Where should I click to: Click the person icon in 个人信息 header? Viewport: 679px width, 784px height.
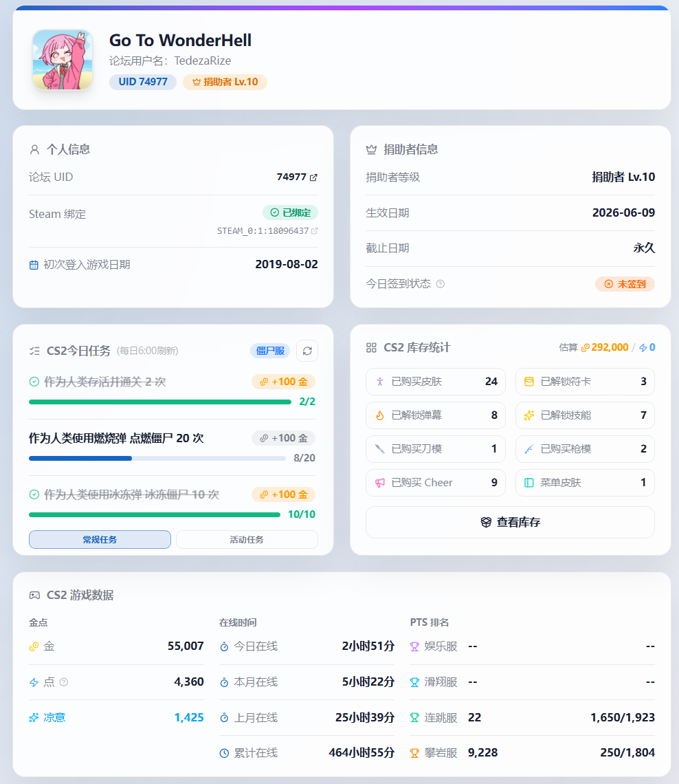(34, 149)
